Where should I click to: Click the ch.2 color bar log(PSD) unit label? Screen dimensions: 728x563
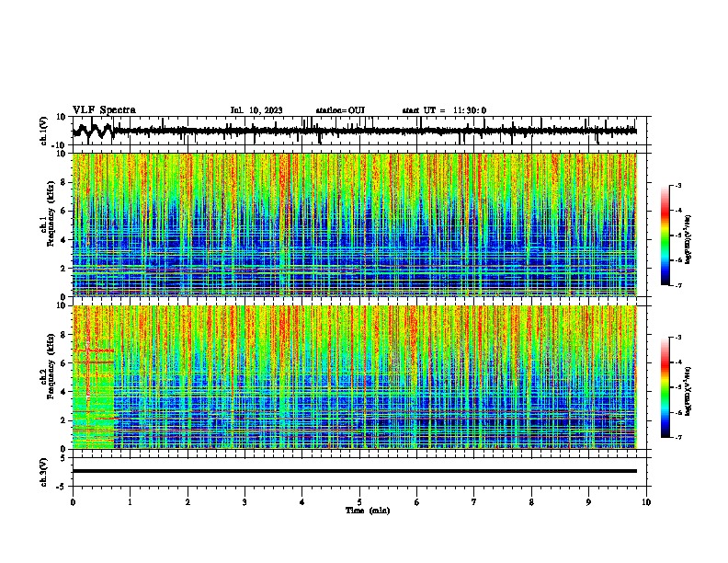688,391
